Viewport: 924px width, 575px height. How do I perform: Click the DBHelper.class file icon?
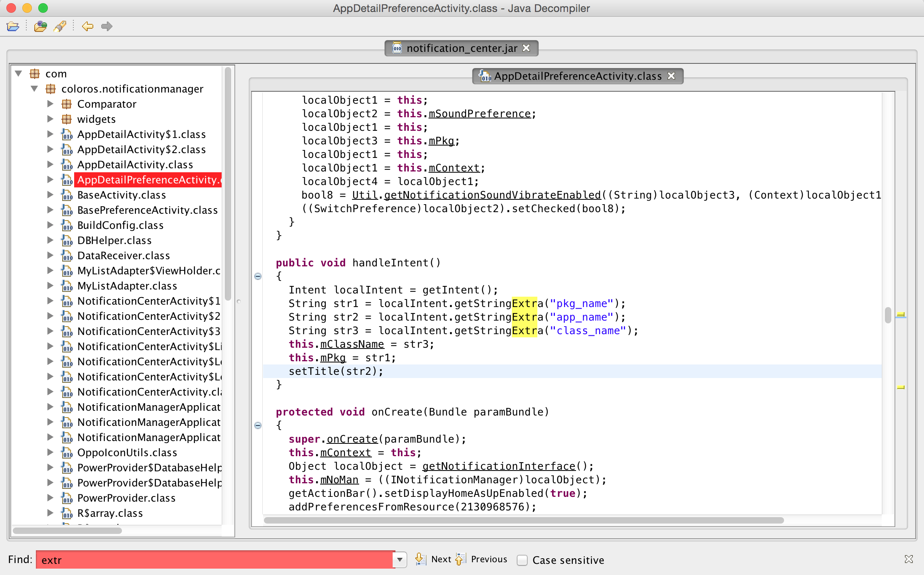(67, 241)
